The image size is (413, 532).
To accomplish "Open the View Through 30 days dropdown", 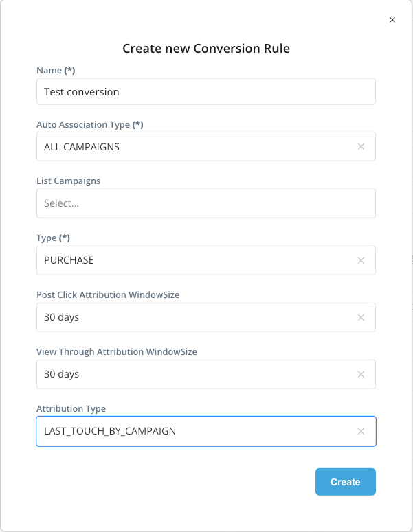I will (192, 374).
